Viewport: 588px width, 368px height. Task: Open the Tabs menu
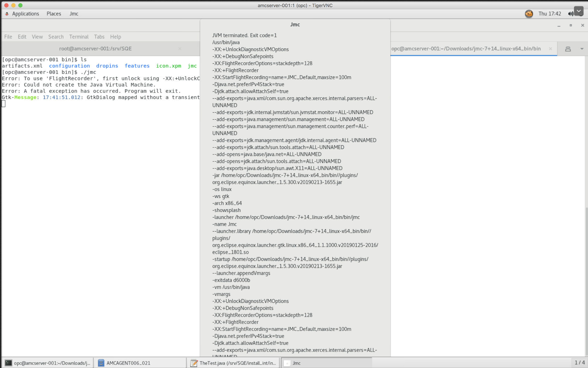click(99, 37)
